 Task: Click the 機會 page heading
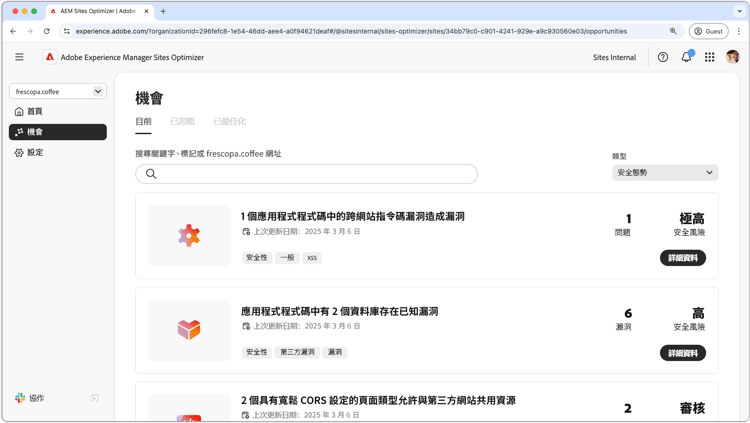click(x=149, y=99)
